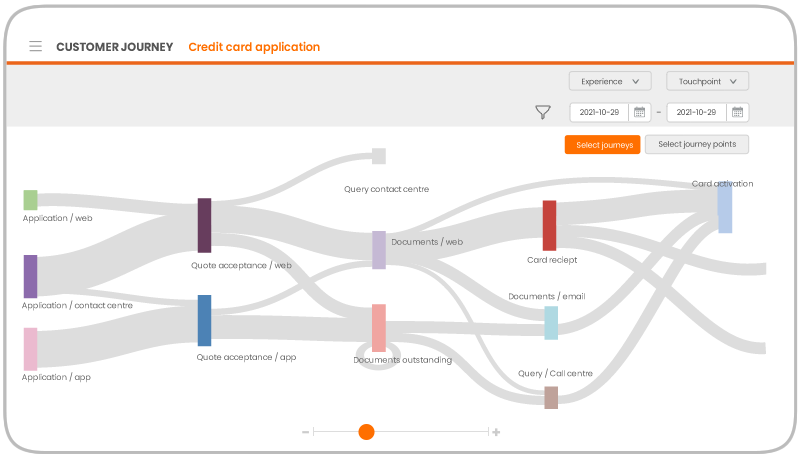Click the Select journey points button

[x=697, y=144]
